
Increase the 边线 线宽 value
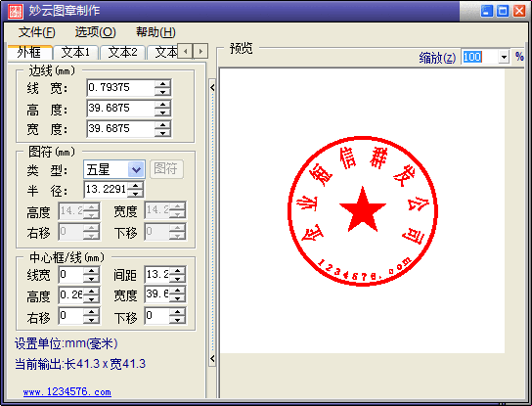(163, 84)
